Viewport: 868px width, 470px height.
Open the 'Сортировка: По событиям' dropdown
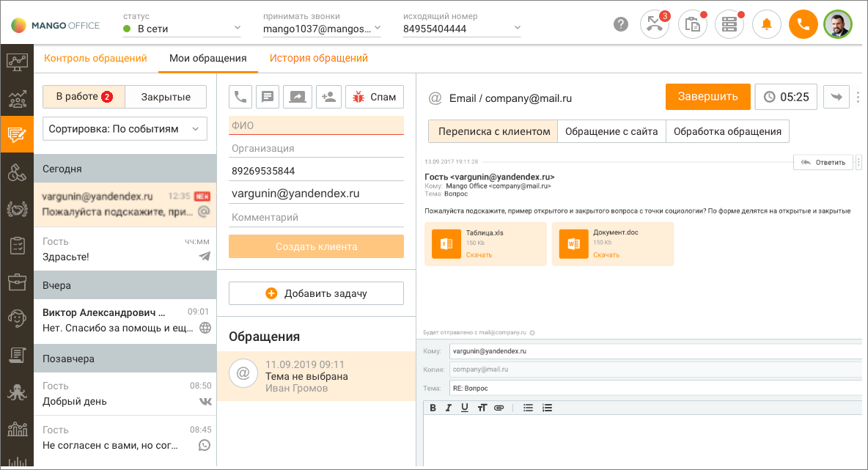pyautogui.click(x=125, y=129)
